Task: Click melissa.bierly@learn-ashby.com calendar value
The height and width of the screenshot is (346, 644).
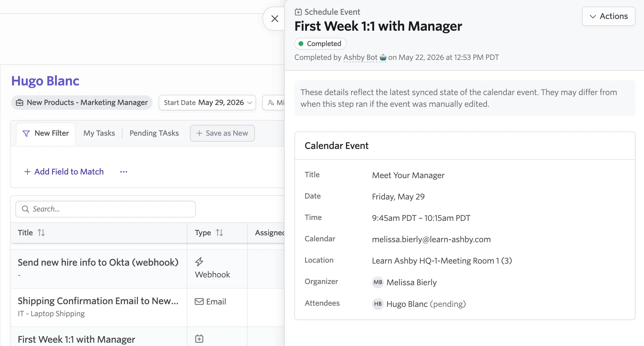Action: (431, 239)
